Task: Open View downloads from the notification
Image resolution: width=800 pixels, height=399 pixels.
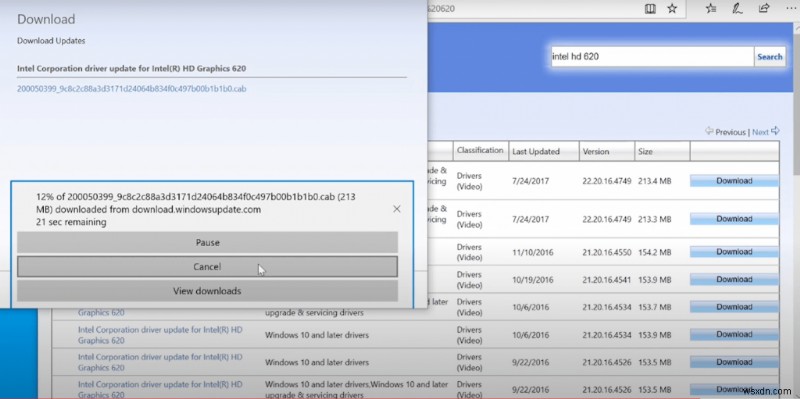Action: tap(207, 291)
